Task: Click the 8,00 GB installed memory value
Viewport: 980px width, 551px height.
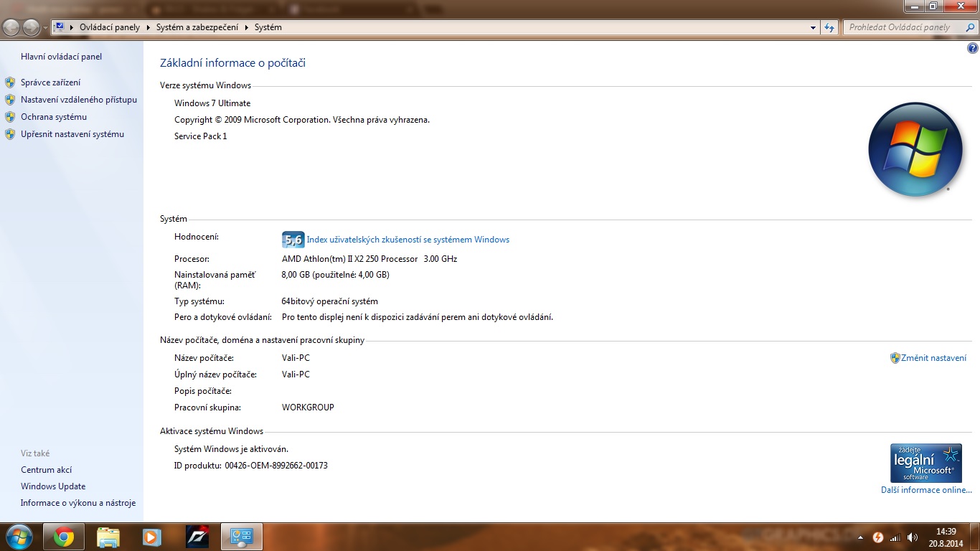Action: click(x=336, y=275)
